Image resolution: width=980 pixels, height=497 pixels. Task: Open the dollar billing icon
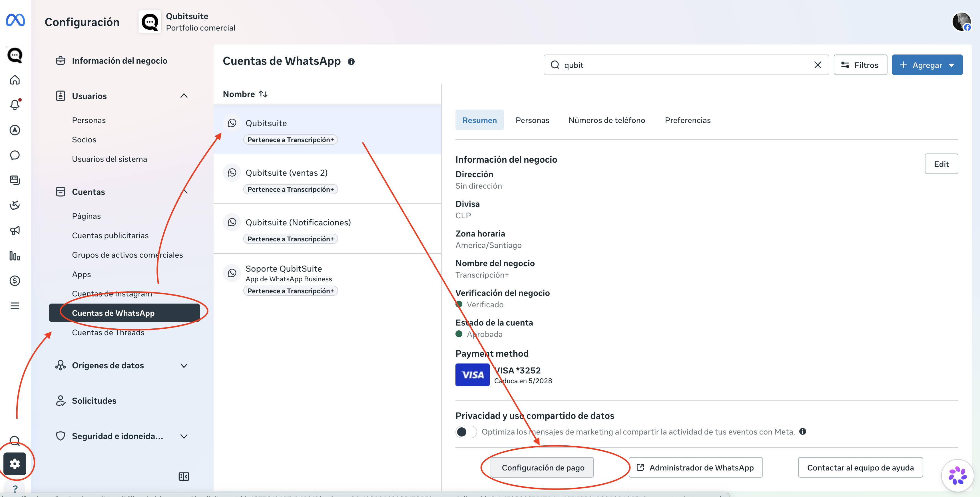coord(15,281)
